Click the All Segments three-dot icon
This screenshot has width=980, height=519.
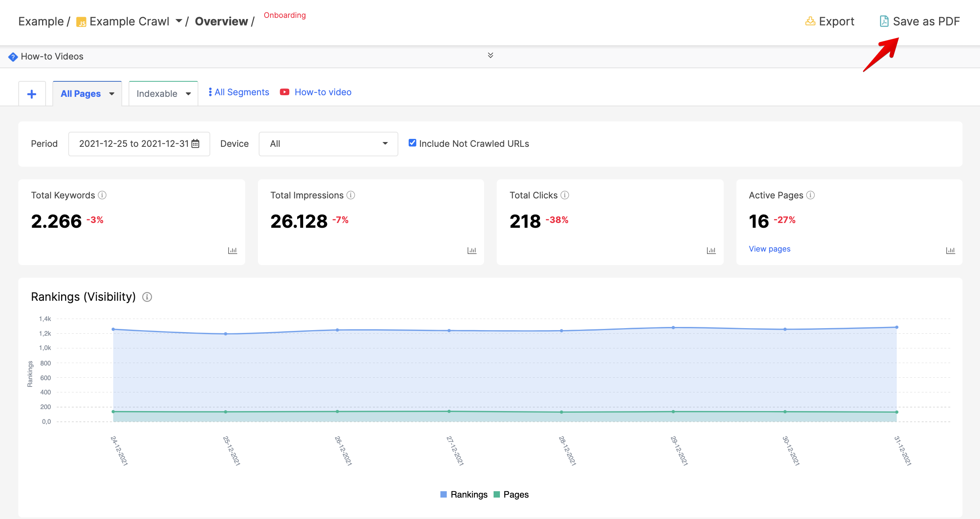[210, 92]
